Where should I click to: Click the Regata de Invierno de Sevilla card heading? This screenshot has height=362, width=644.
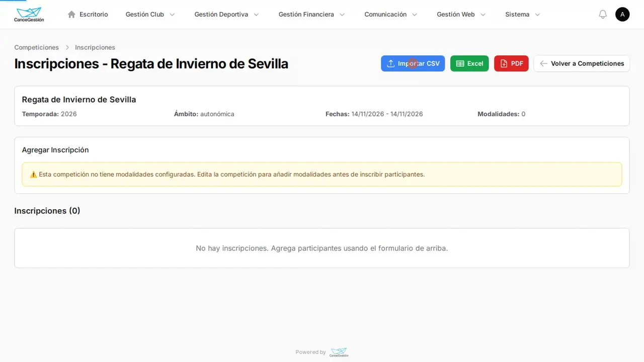[x=79, y=100]
